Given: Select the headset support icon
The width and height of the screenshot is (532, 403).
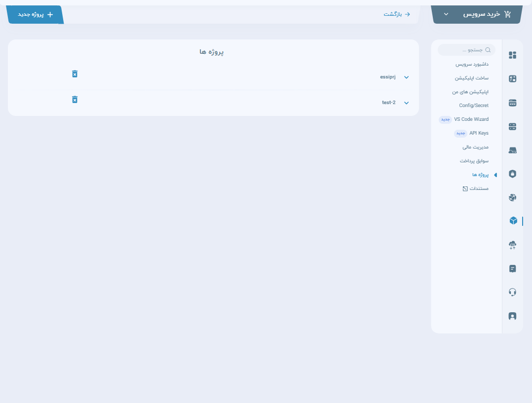Looking at the screenshot, I should 512,292.
